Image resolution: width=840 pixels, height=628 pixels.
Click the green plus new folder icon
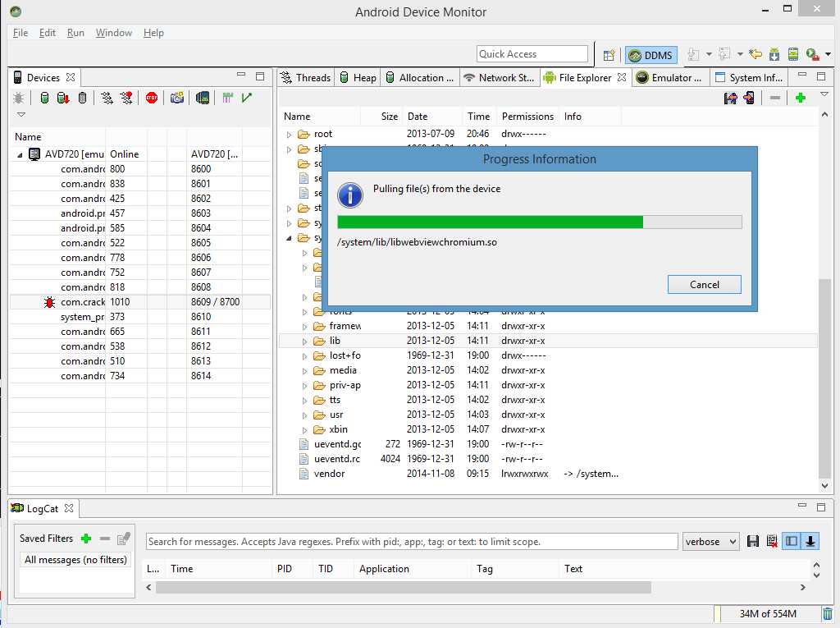tap(801, 99)
